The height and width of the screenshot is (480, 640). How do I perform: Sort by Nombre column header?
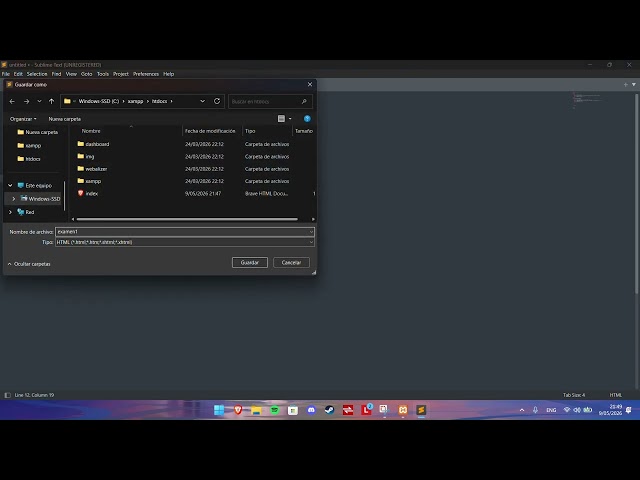[x=91, y=131]
